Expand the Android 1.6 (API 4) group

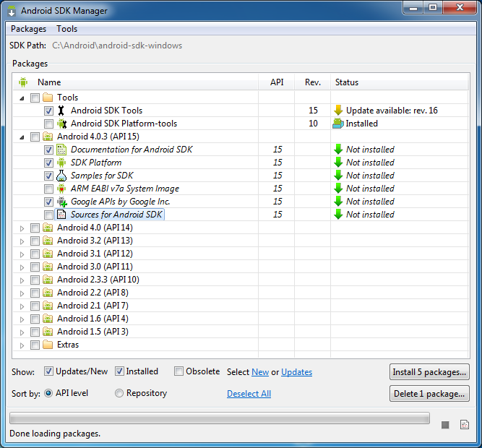(22, 319)
